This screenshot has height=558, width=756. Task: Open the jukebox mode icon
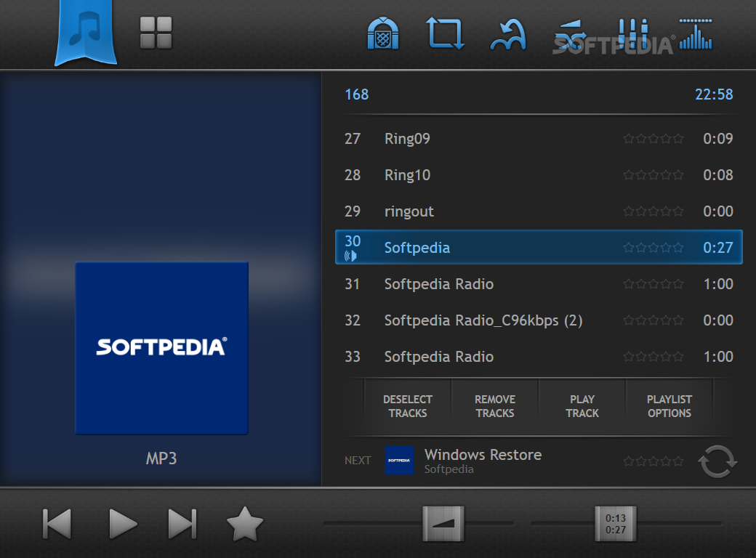pos(383,33)
